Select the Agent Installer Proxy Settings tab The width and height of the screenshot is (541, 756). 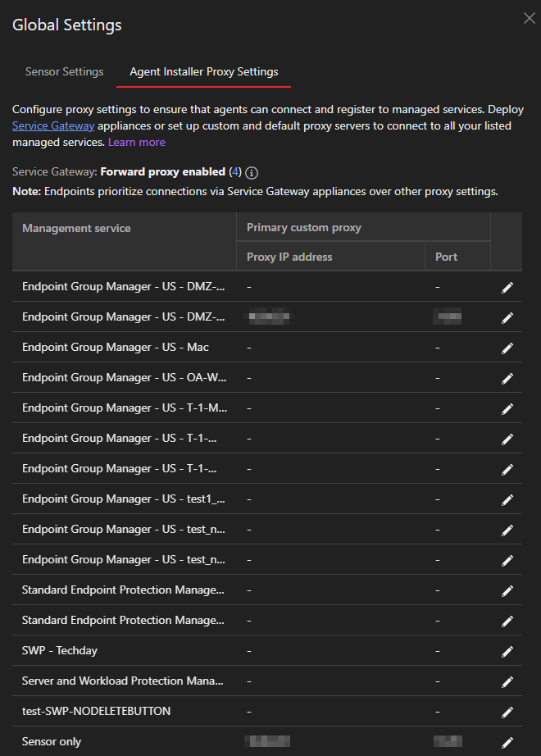[x=204, y=71]
